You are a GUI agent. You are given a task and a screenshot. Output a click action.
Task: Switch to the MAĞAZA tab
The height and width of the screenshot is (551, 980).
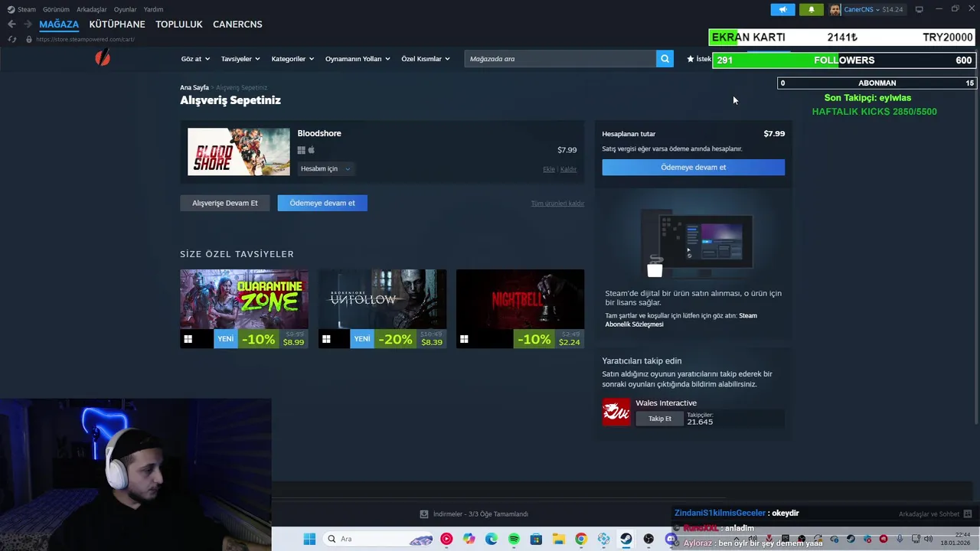pos(59,24)
